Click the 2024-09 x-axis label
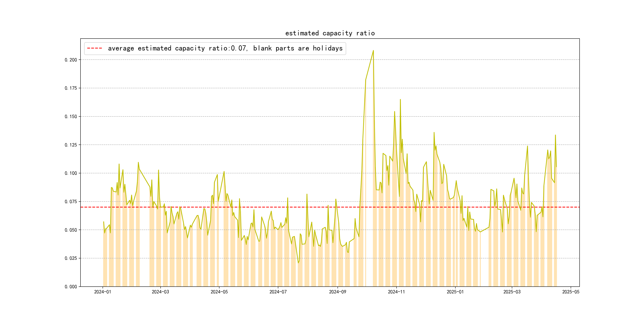This screenshot has height=322, width=644. [x=338, y=292]
